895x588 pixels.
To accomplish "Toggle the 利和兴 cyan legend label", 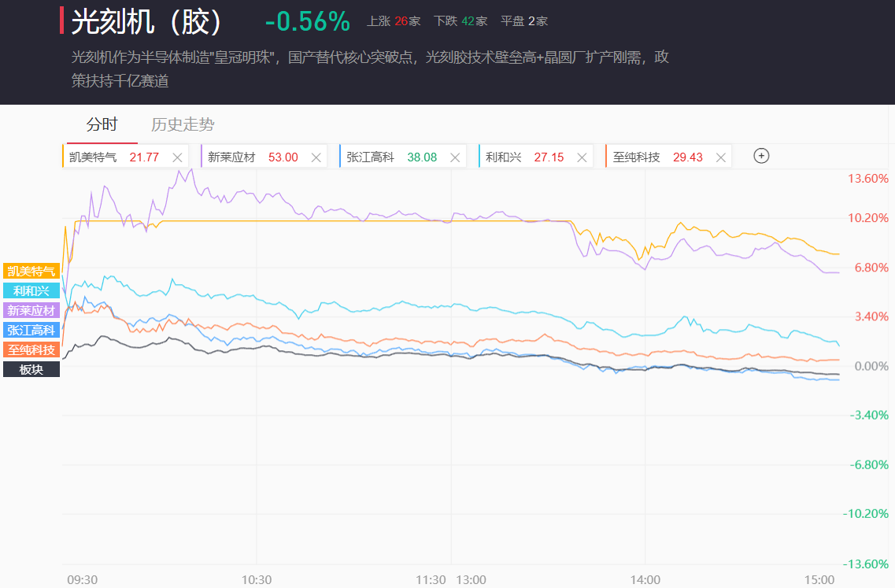I will click(31, 290).
